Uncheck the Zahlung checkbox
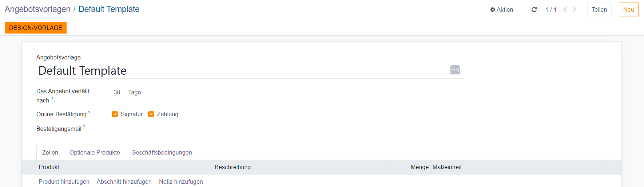The width and height of the screenshot is (644, 187). point(151,114)
